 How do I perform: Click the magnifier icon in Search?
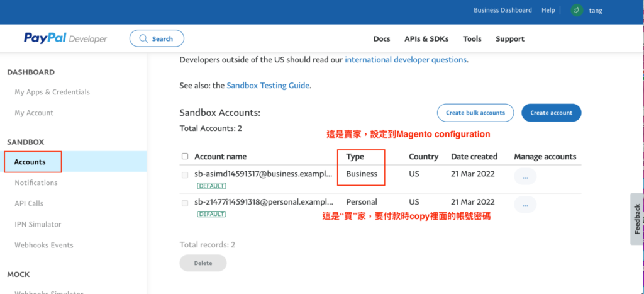(x=143, y=38)
